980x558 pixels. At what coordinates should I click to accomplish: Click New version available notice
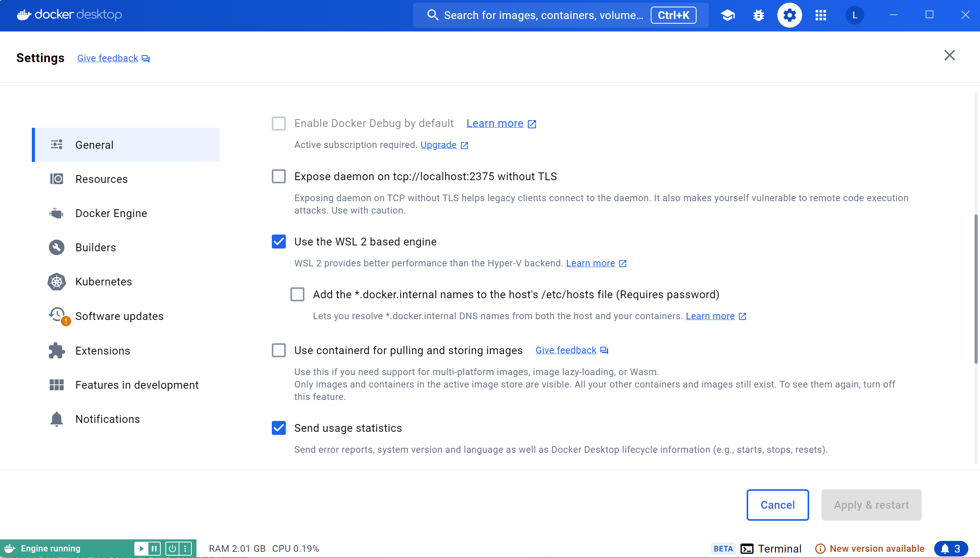(x=870, y=549)
